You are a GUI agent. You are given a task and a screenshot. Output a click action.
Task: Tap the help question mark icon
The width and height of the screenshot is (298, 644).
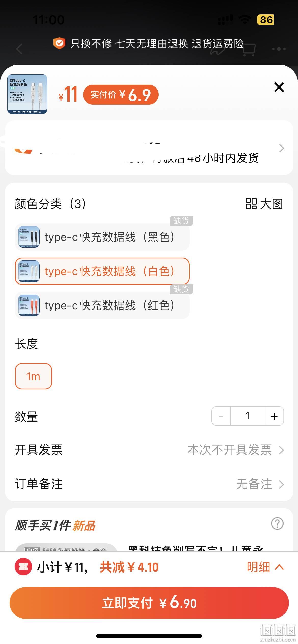click(277, 523)
